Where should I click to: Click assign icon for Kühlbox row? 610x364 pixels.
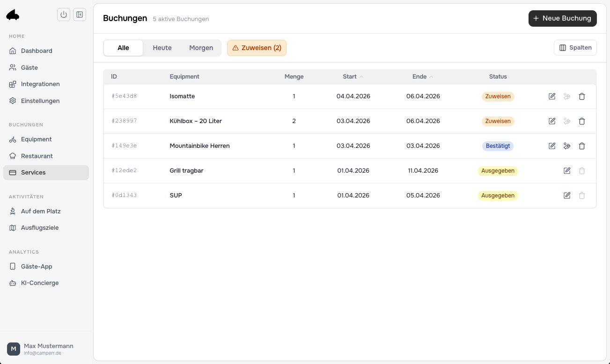click(x=567, y=121)
